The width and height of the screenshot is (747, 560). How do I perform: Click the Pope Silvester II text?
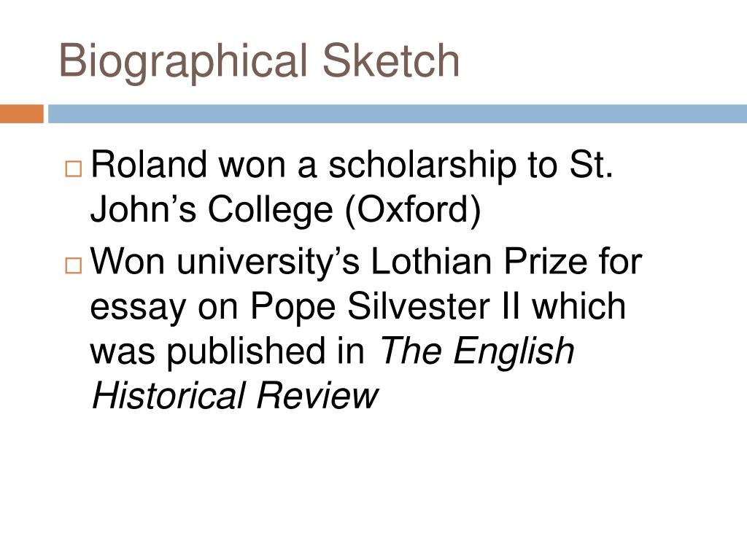point(385,306)
